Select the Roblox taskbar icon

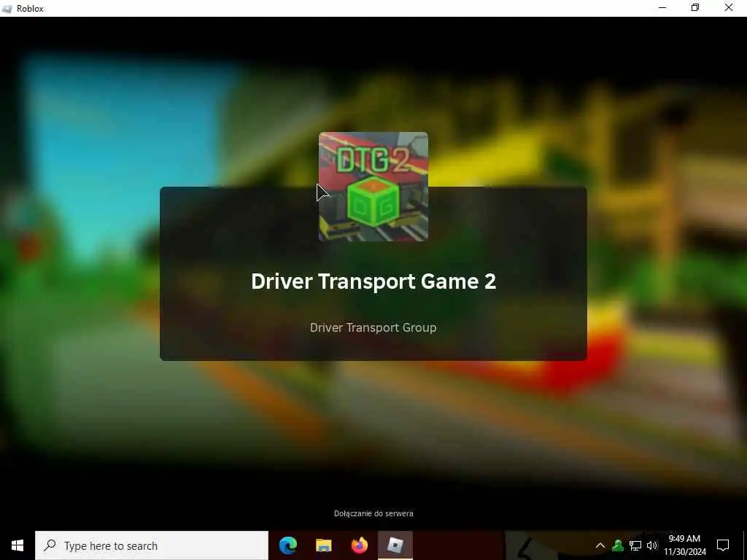click(x=395, y=545)
